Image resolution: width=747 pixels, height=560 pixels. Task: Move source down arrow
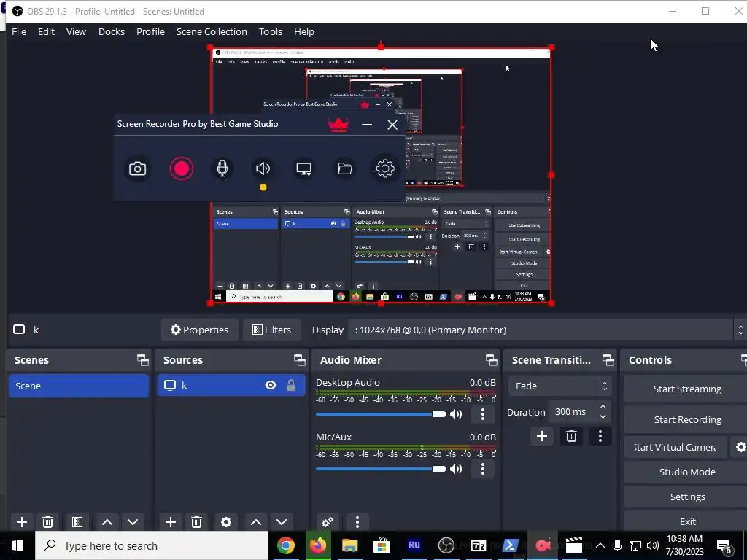tap(282, 522)
